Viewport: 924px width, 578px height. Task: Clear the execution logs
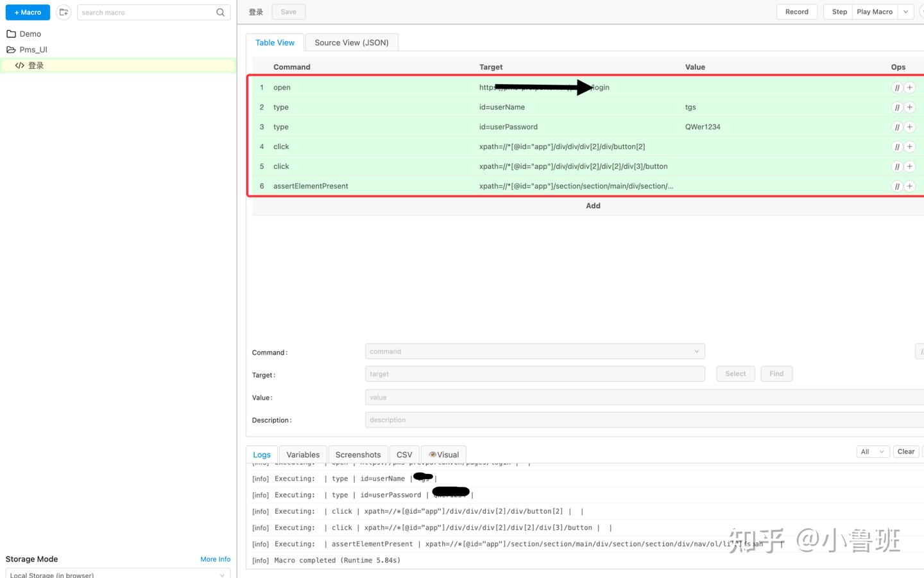[x=905, y=451]
